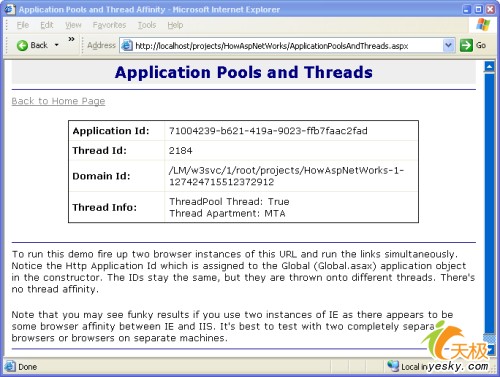500x377 pixels.
Task: Open the Edit menu
Action: tap(47, 25)
